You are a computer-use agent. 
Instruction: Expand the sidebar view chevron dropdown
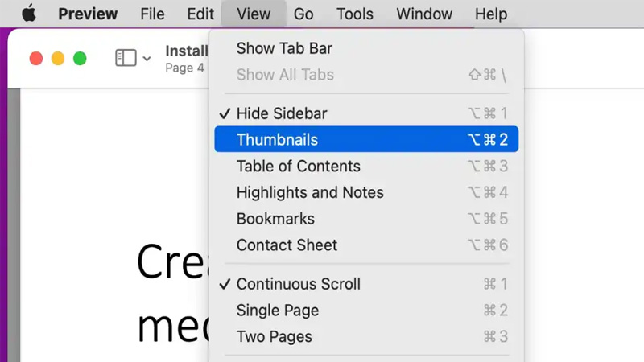(147, 59)
